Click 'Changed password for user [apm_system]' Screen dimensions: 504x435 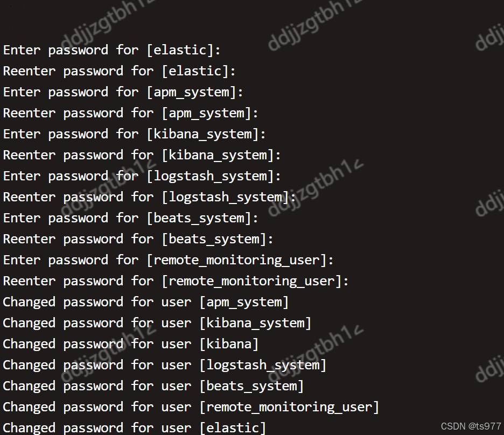tap(145, 302)
